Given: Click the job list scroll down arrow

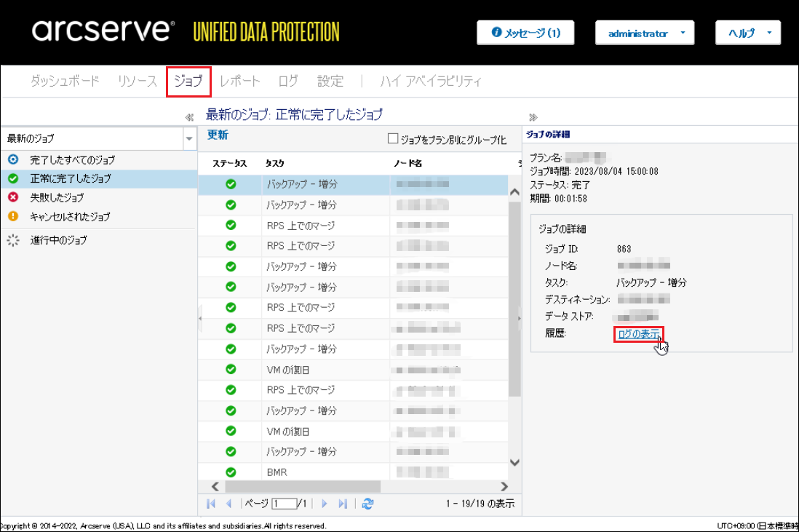Looking at the screenshot, I should pyautogui.click(x=514, y=463).
